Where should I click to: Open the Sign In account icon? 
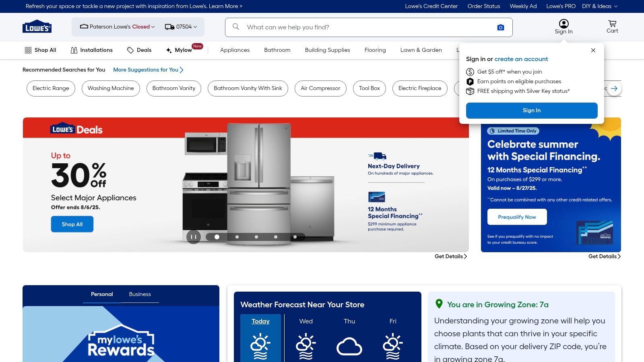563,27
